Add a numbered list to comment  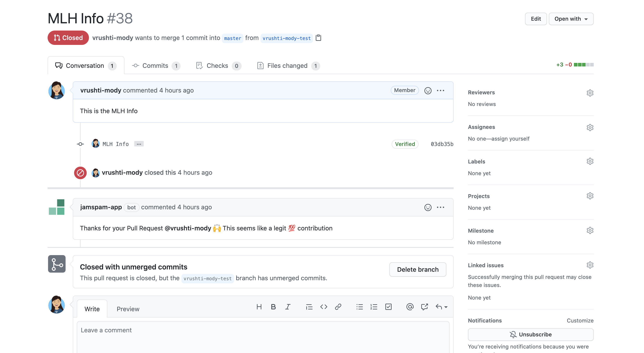[x=374, y=307]
